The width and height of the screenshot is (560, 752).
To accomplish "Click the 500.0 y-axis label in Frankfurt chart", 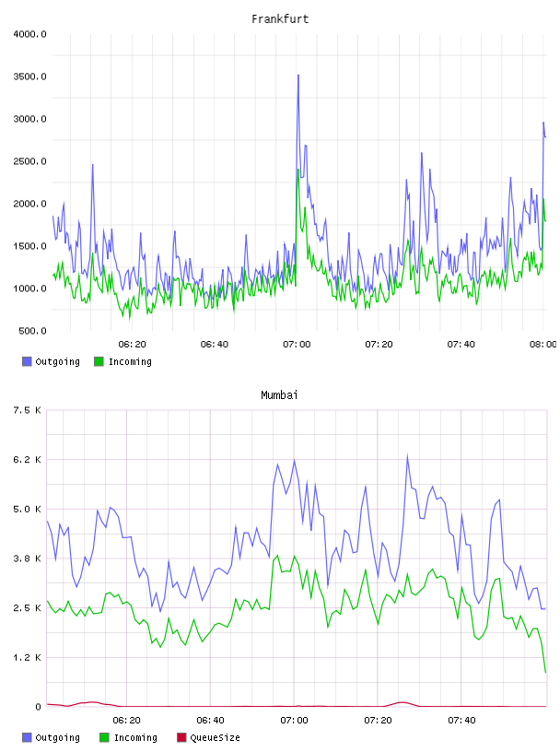I will pyautogui.click(x=32, y=331).
